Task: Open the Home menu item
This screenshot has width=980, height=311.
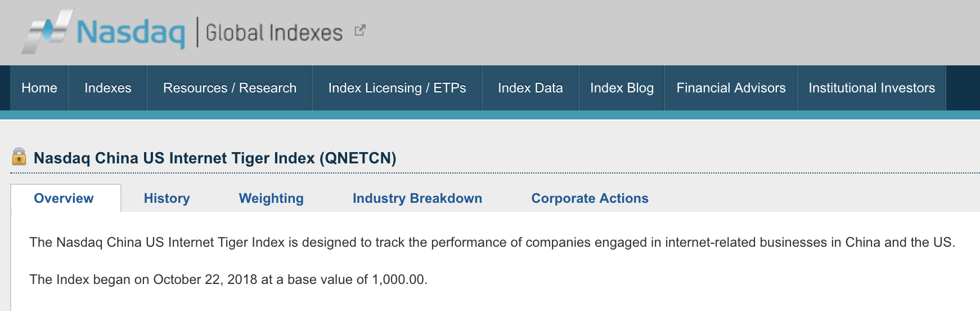Action: (x=39, y=88)
